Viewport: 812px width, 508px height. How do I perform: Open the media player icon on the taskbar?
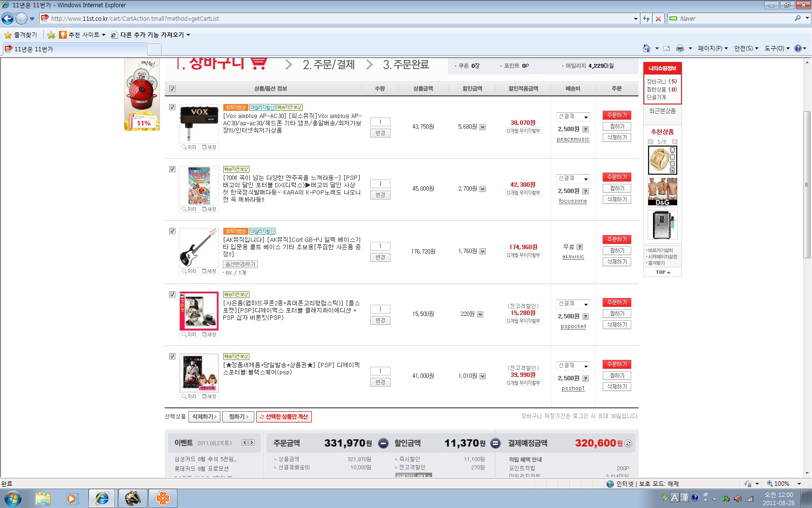tap(72, 498)
